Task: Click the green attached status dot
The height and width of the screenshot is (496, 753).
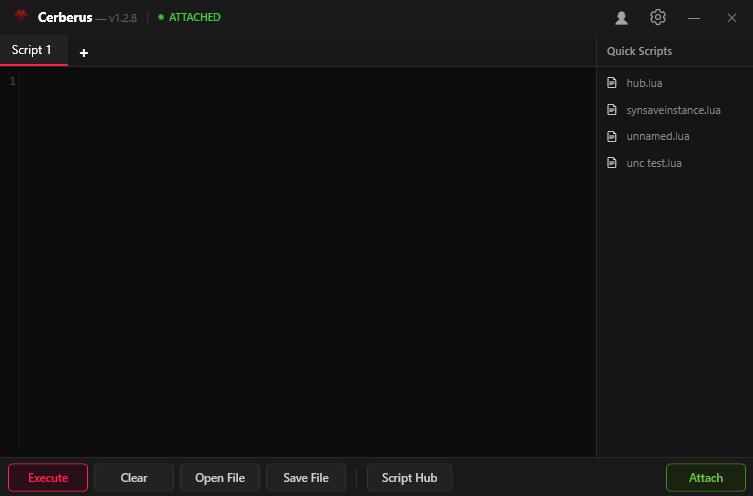Action: [161, 17]
